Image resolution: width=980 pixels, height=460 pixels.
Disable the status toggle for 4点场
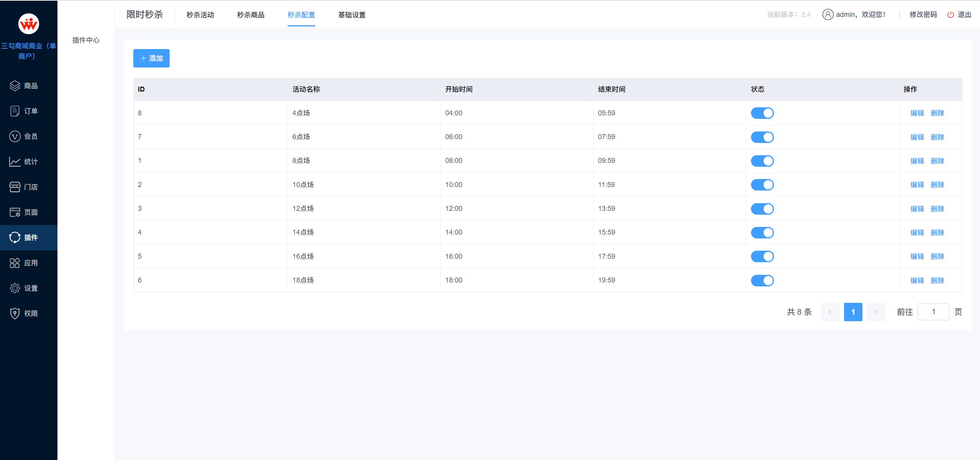(762, 113)
